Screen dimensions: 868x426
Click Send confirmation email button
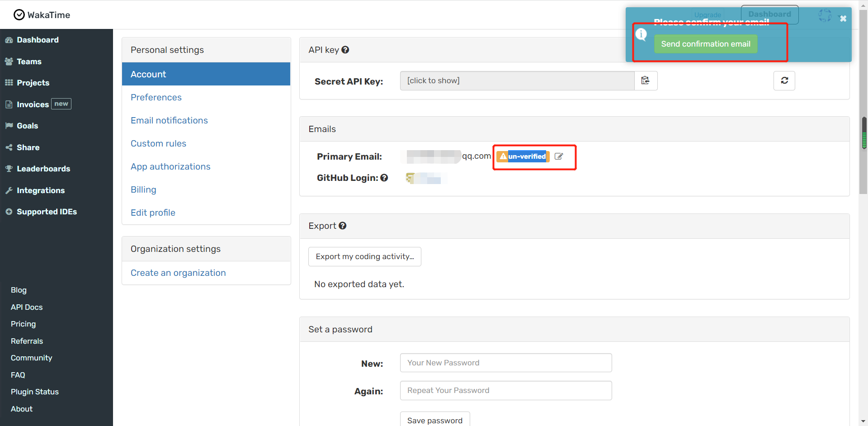(706, 44)
